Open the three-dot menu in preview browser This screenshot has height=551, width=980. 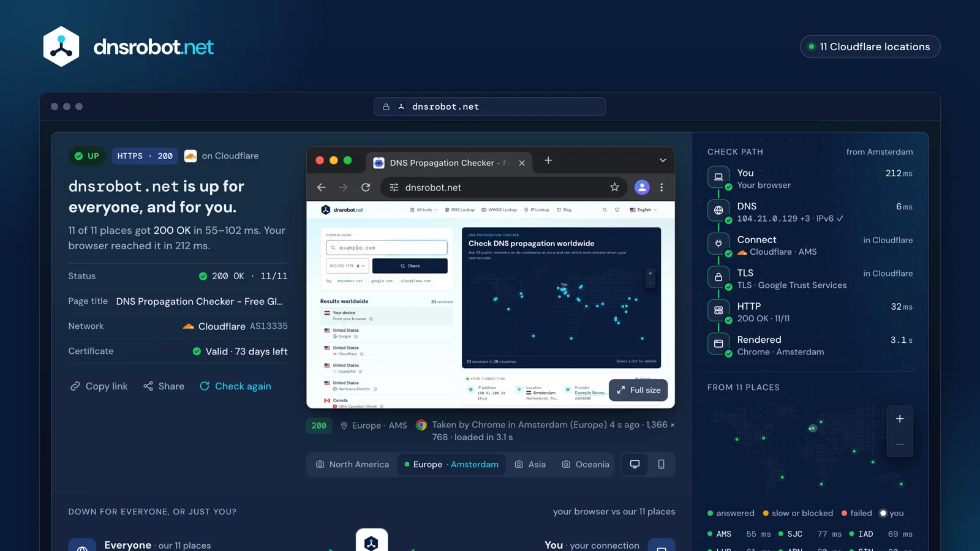click(661, 187)
